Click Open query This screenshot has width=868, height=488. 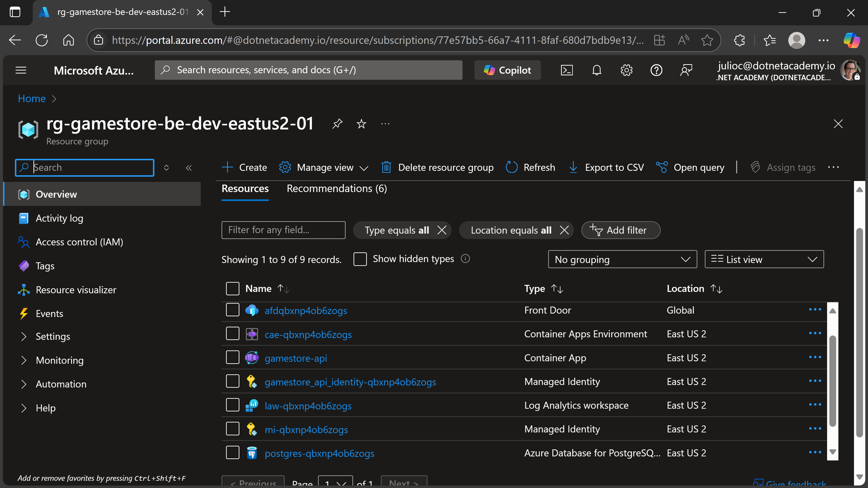click(690, 167)
